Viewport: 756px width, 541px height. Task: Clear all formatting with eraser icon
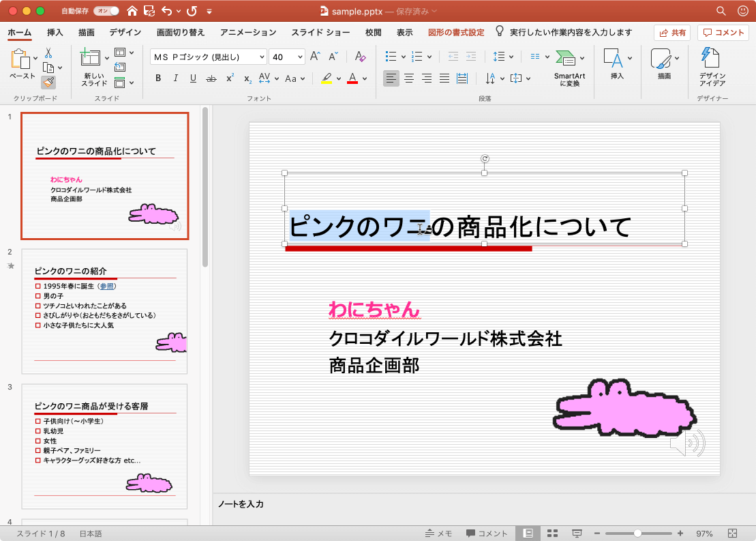[x=361, y=57]
